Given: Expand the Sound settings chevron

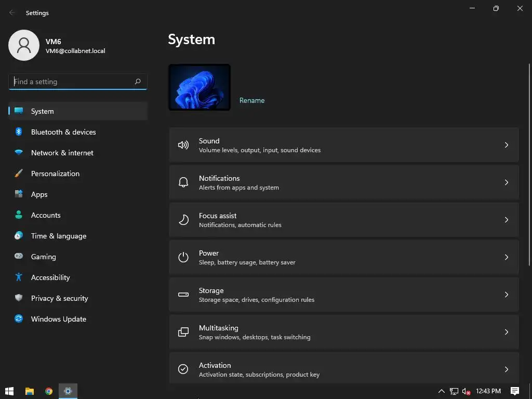Looking at the screenshot, I should coord(507,145).
